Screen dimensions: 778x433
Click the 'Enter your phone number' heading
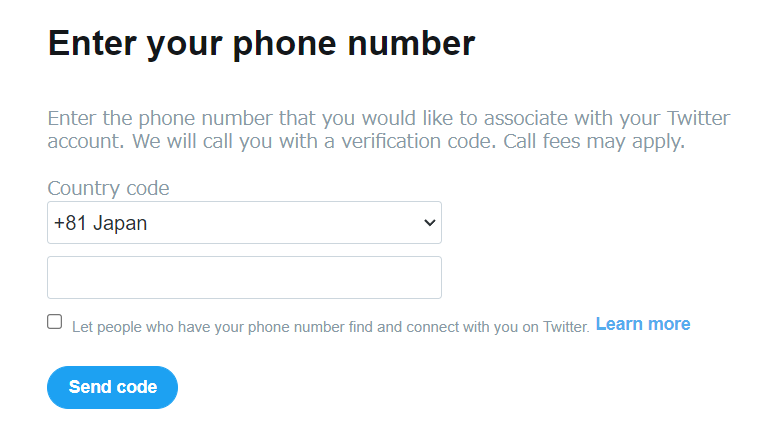click(x=261, y=43)
